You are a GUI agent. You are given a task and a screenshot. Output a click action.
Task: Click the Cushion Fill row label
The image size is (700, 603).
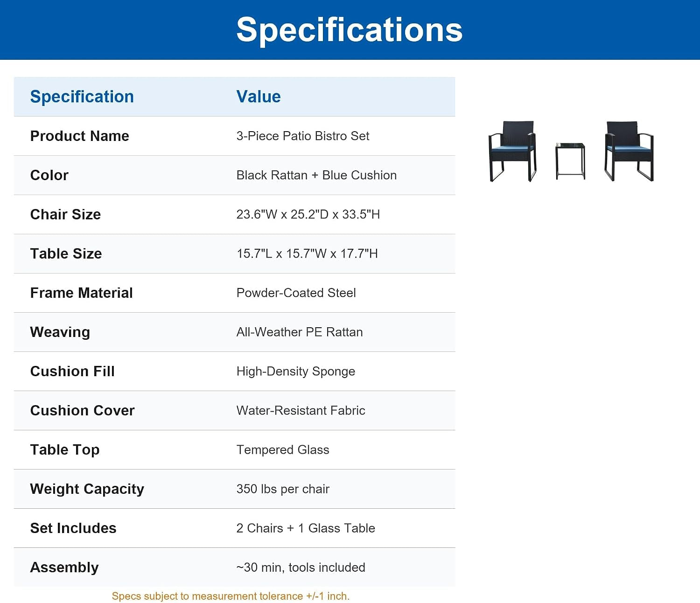pyautogui.click(x=72, y=371)
